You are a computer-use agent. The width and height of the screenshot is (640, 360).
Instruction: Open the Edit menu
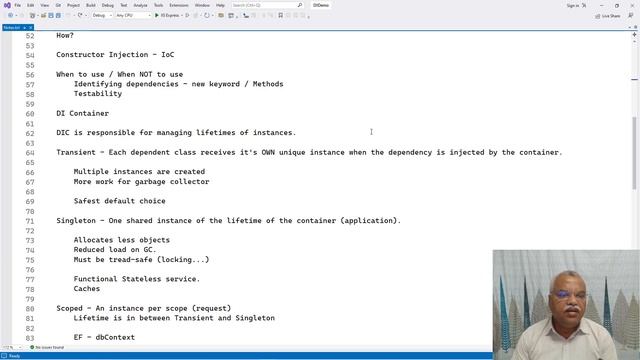[31, 5]
